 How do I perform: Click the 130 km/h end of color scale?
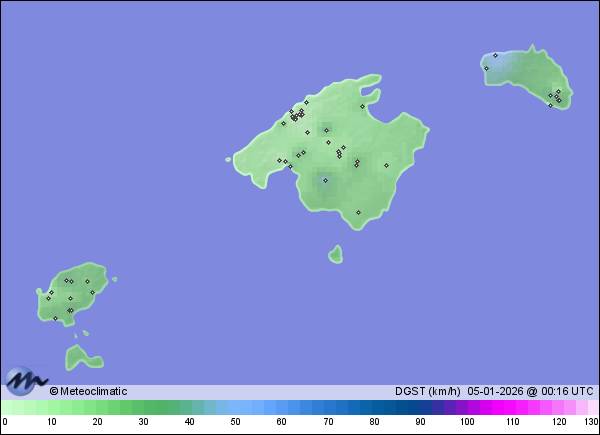[593, 408]
